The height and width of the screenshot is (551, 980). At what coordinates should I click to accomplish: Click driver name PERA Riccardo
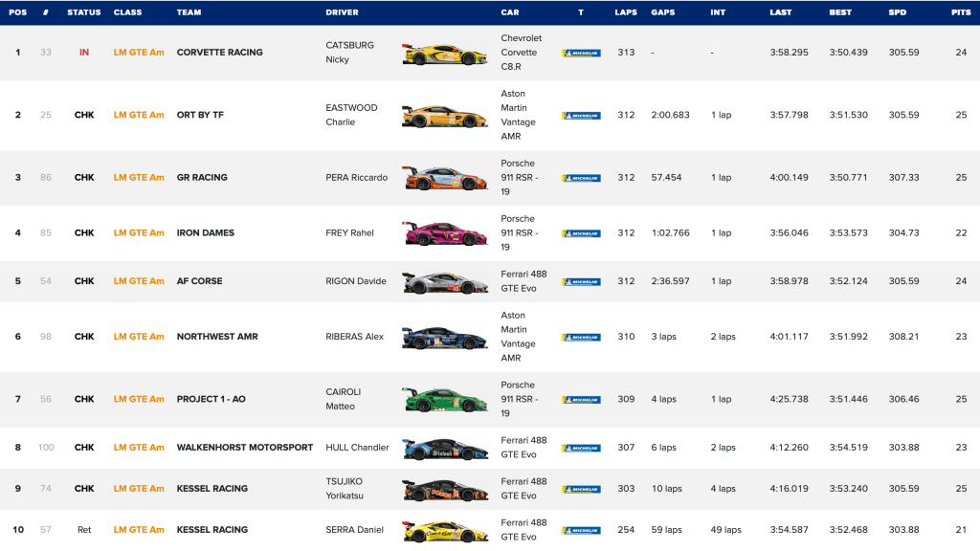point(357,177)
